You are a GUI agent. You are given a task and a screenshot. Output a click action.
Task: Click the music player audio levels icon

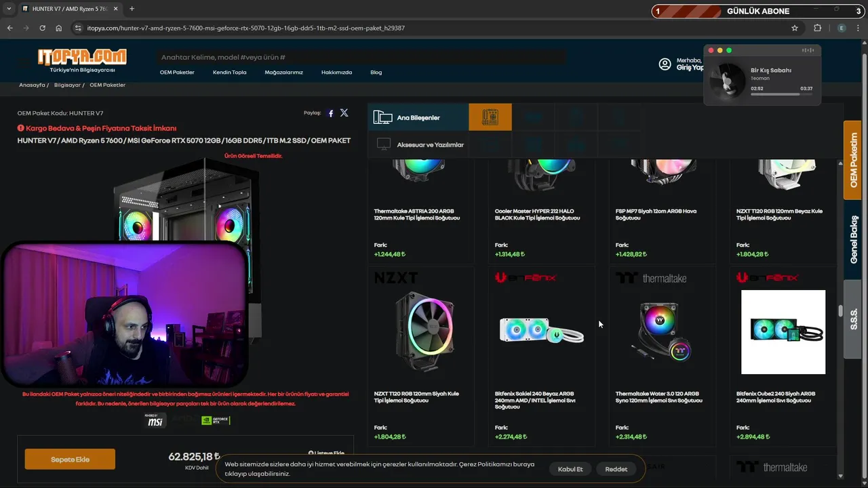click(808, 50)
